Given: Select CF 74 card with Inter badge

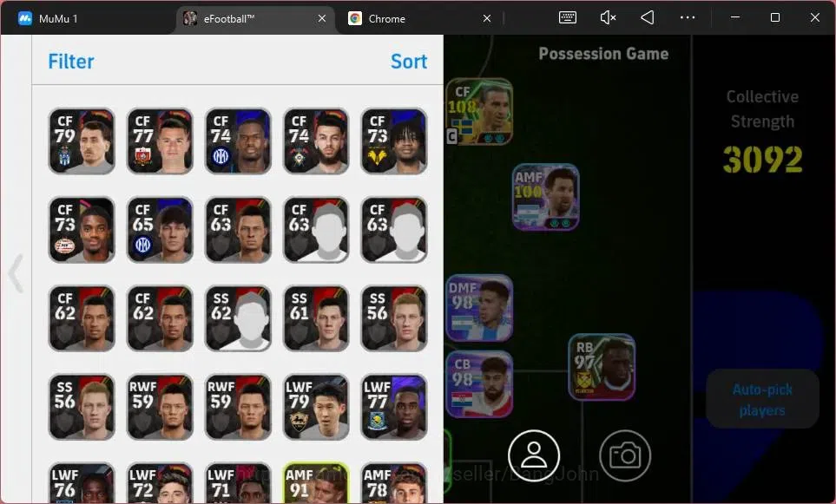Looking at the screenshot, I should [238, 141].
